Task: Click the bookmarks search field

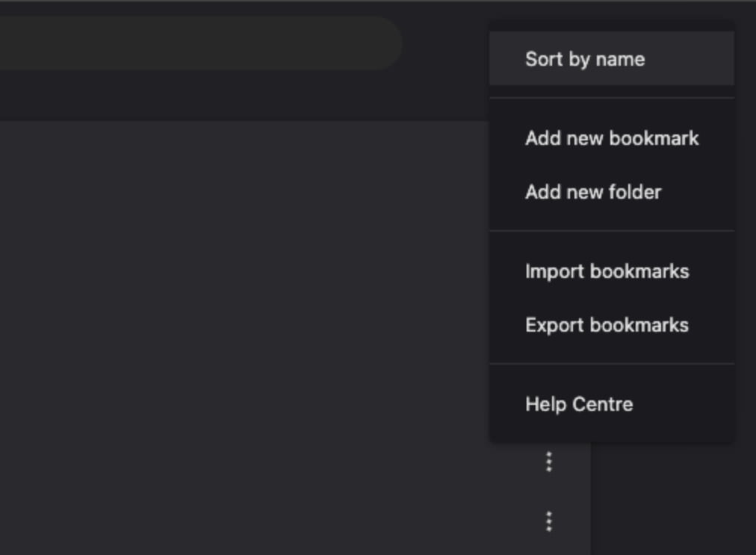Action: pyautogui.click(x=200, y=43)
